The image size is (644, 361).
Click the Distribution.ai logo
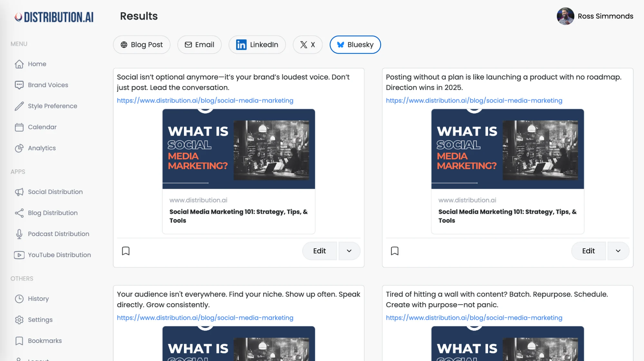point(54,17)
